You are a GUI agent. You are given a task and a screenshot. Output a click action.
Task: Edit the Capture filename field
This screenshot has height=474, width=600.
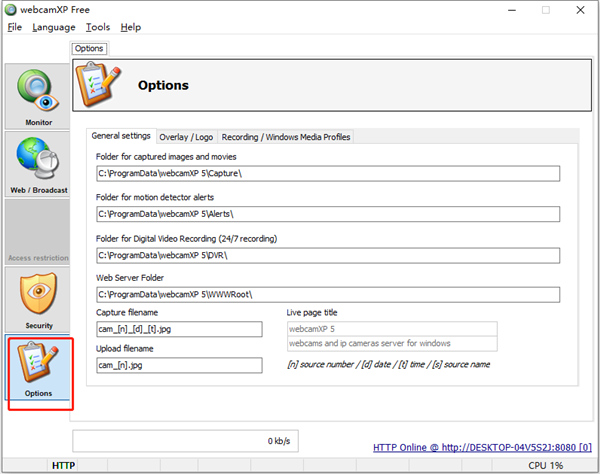[x=178, y=329]
